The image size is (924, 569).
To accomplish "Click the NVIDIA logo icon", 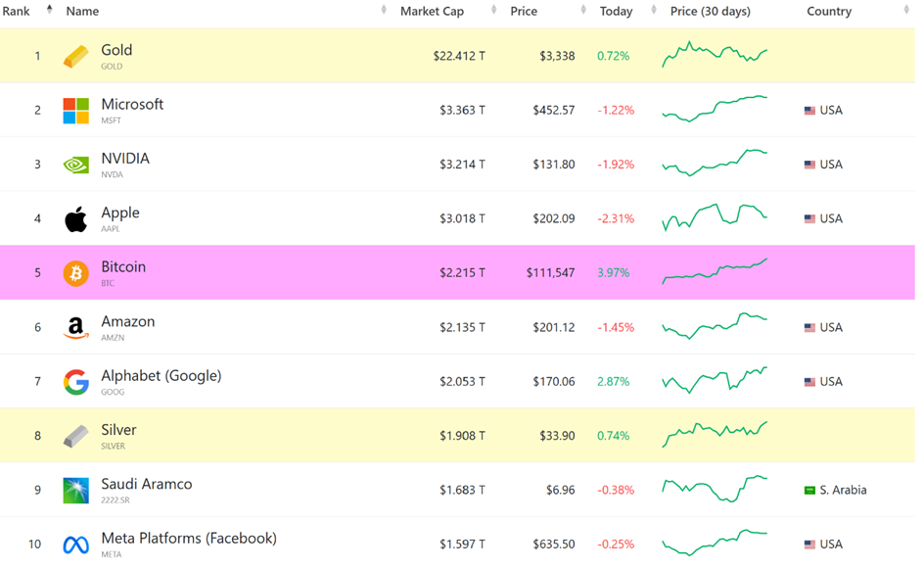I will click(x=75, y=166).
